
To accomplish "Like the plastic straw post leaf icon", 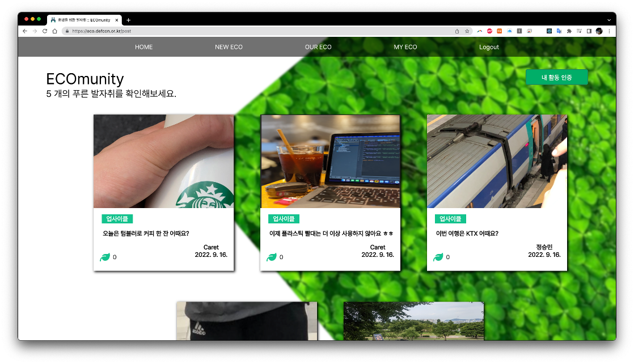I will 272,257.
